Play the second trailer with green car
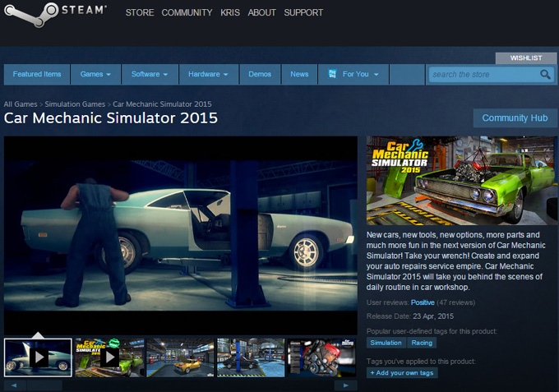559x392 pixels. [x=109, y=357]
